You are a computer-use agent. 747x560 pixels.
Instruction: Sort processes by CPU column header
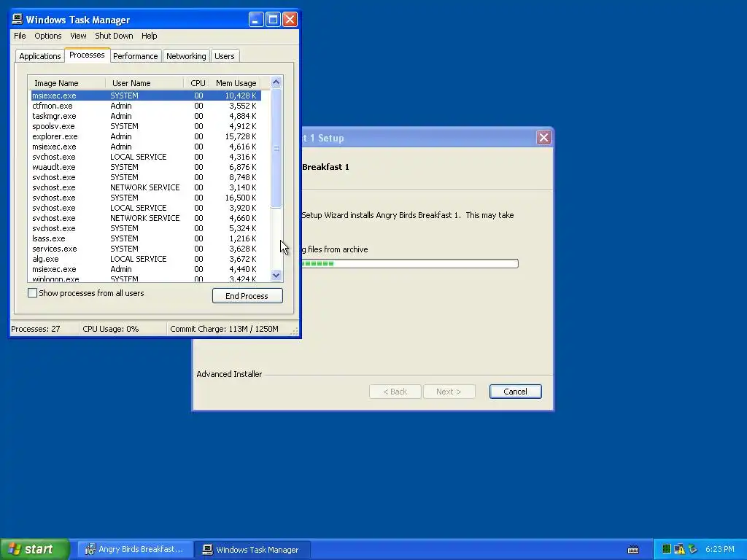196,83
